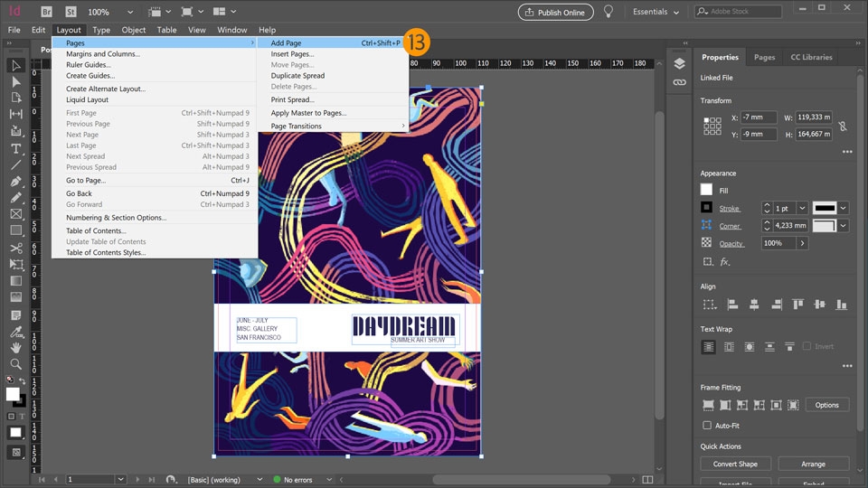Image resolution: width=868 pixels, height=488 pixels.
Task: Select the Direct Selection tool
Action: [x=16, y=81]
